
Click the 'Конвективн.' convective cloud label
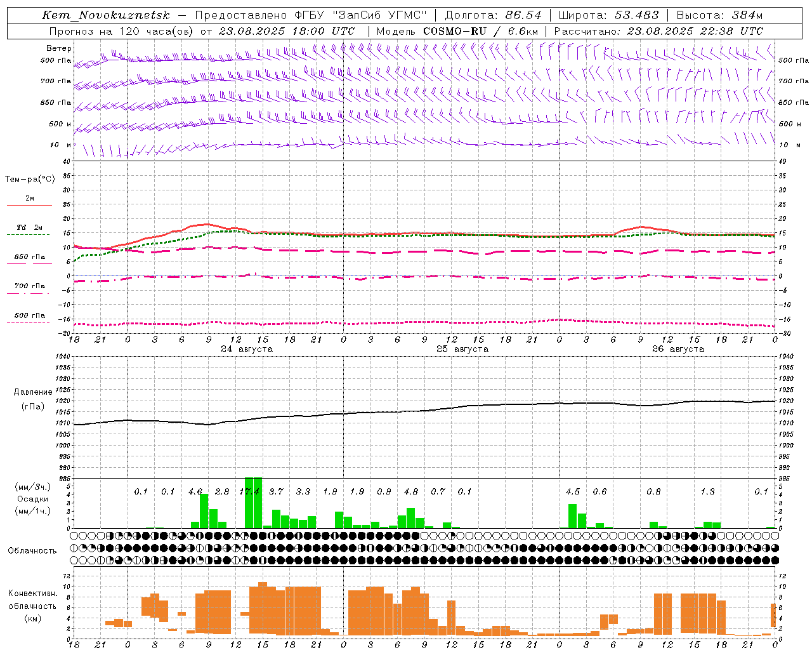32,594
